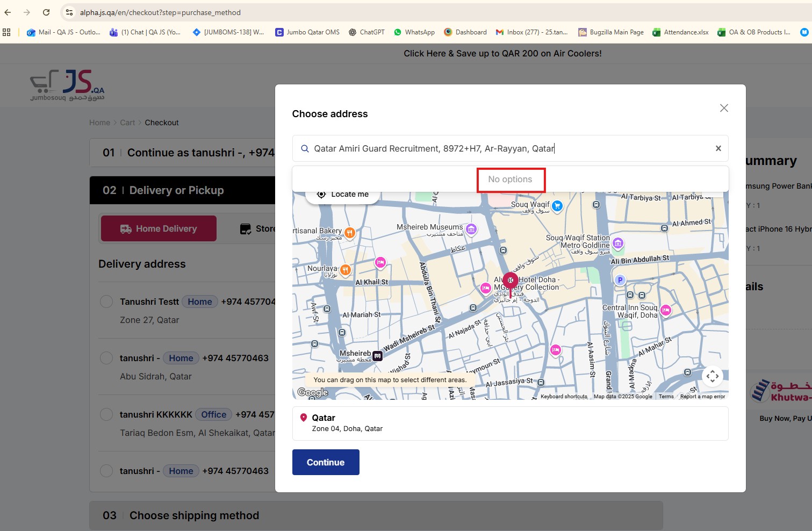Click the map fullscreen crosshair icon
Image resolution: width=812 pixels, height=531 pixels.
[x=713, y=376]
